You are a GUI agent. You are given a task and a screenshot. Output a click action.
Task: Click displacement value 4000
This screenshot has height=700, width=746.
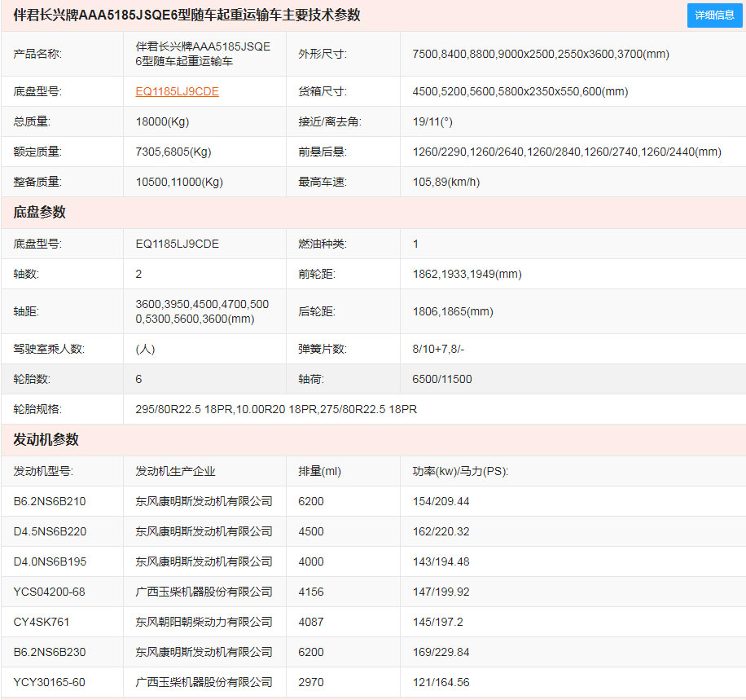click(310, 561)
